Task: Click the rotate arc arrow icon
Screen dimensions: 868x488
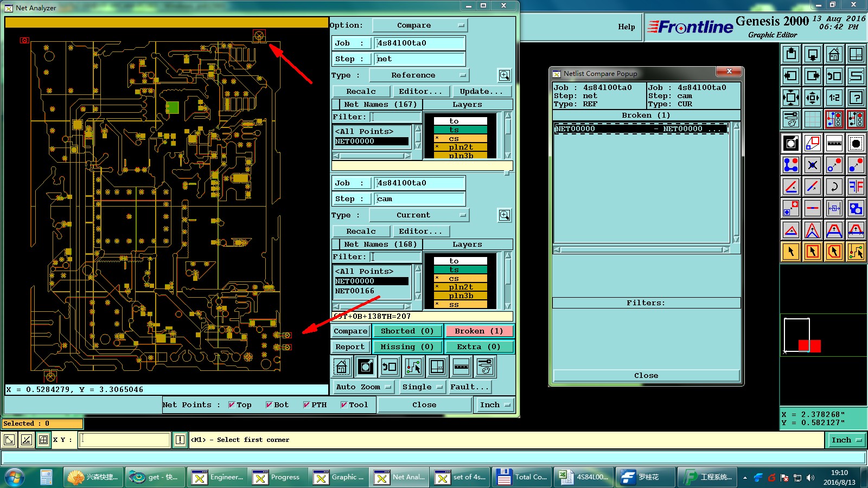Action: point(834,187)
